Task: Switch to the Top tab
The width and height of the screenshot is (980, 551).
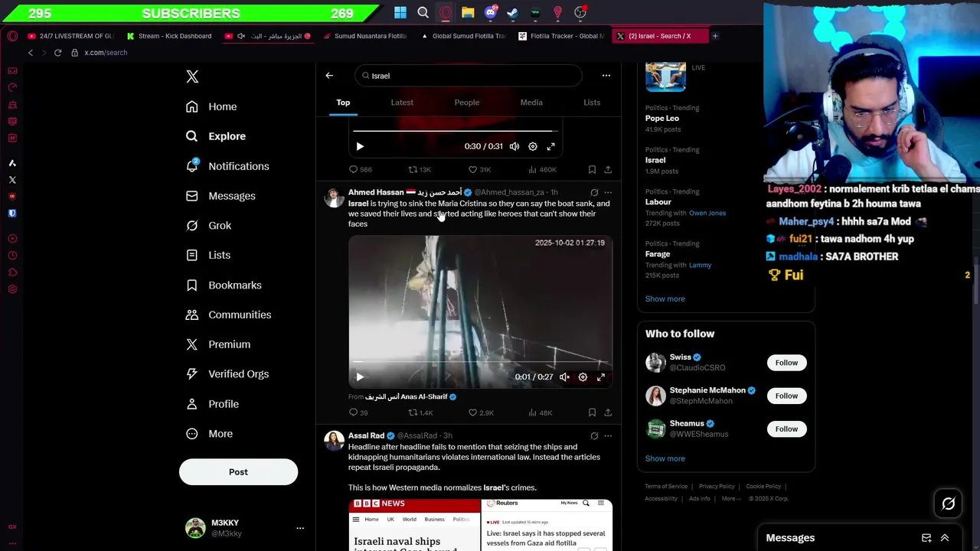Action: 343,103
